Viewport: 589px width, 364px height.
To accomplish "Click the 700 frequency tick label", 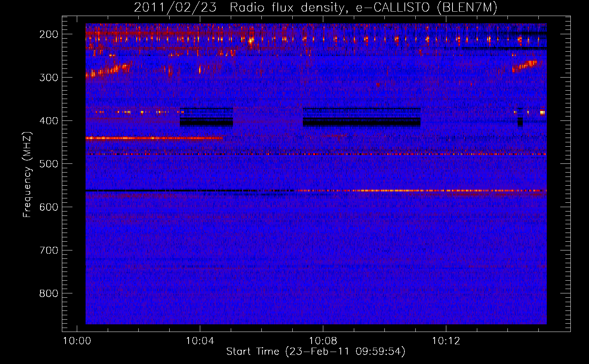I will point(49,250).
